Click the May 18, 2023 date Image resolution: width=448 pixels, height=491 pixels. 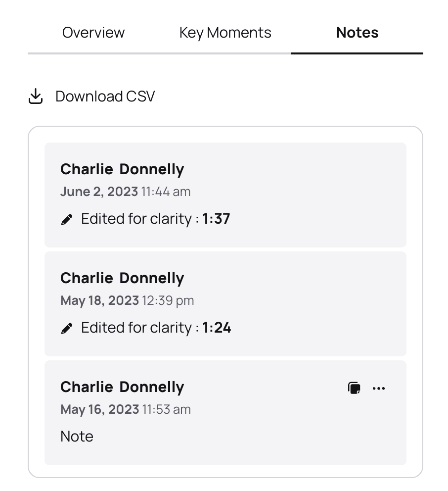coord(99,300)
